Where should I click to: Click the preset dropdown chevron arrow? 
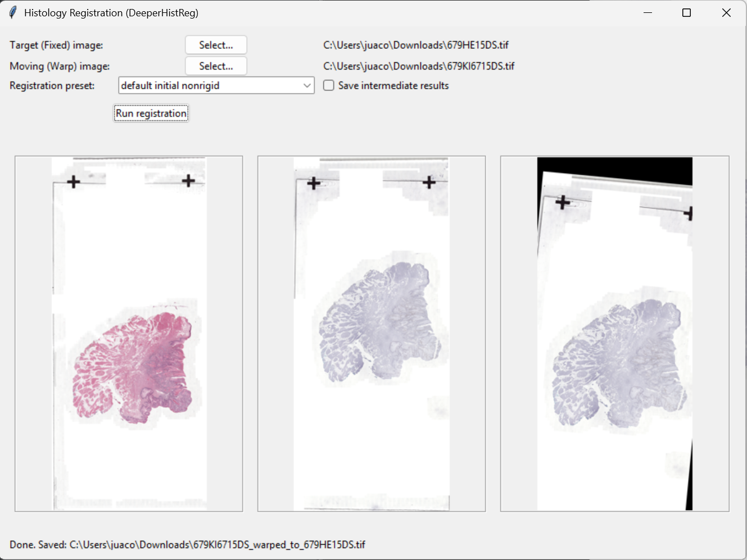point(307,85)
